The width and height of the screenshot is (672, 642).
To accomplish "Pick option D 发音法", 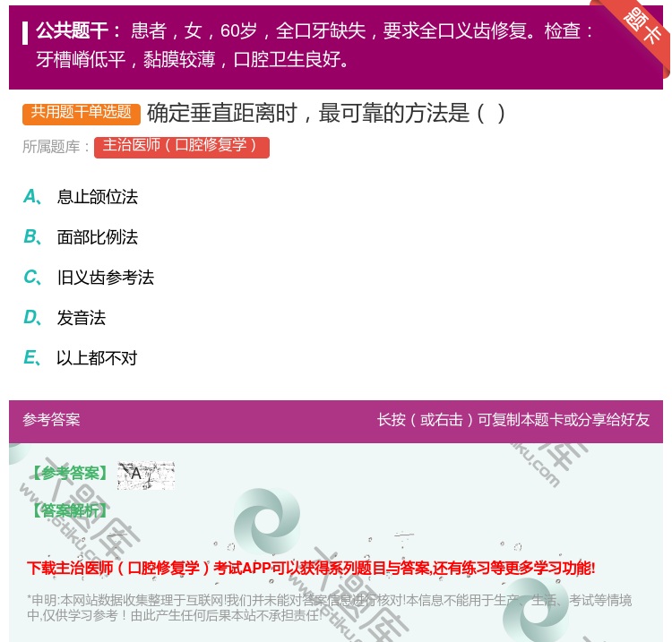I will click(x=65, y=318).
